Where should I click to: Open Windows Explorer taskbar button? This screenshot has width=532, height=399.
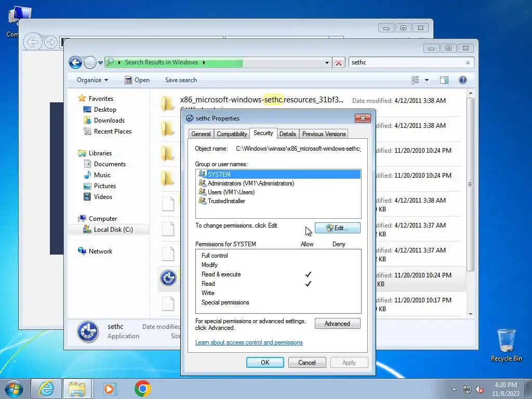pyautogui.click(x=77, y=389)
